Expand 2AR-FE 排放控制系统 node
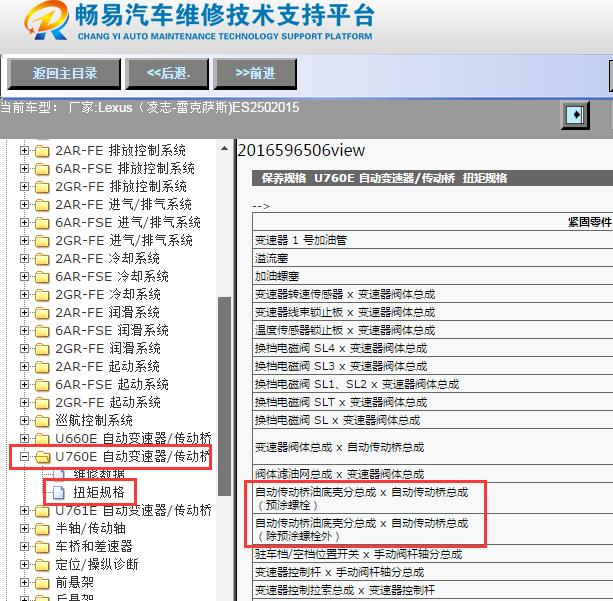The height and width of the screenshot is (601, 613). point(24,151)
